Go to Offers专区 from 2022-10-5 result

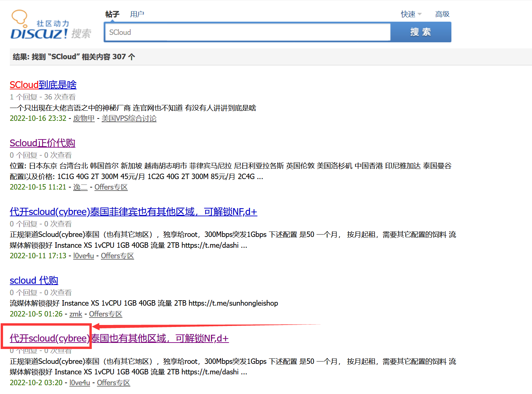tap(106, 314)
